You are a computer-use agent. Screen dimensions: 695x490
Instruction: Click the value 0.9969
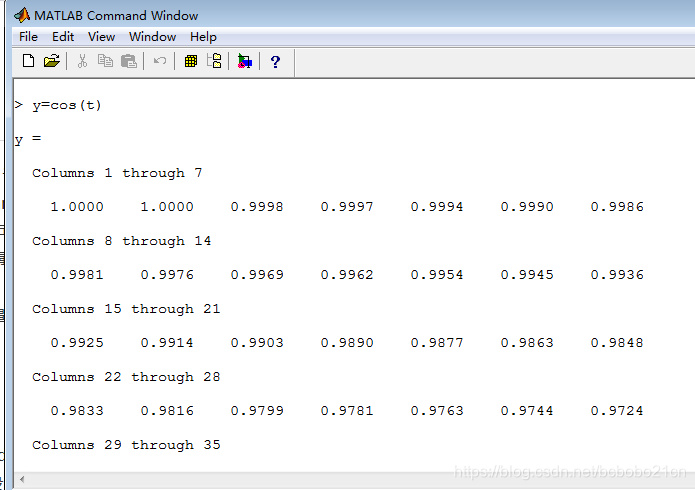point(257,275)
